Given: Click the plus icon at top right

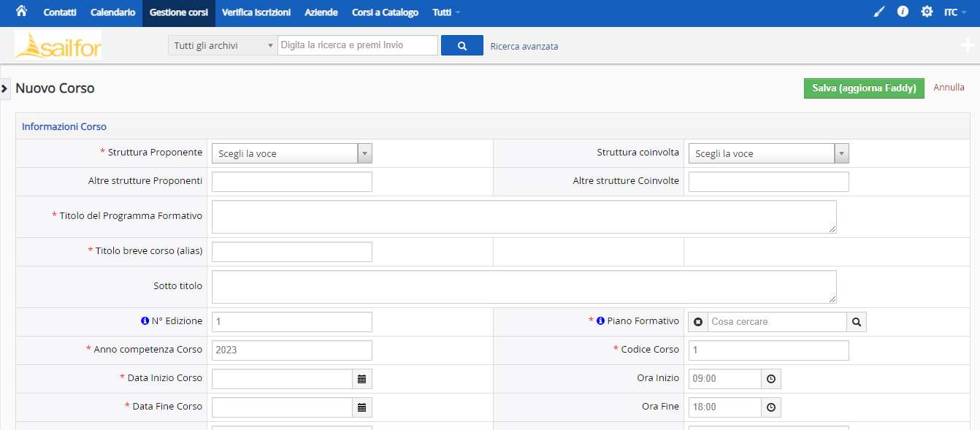Looking at the screenshot, I should [x=968, y=45].
